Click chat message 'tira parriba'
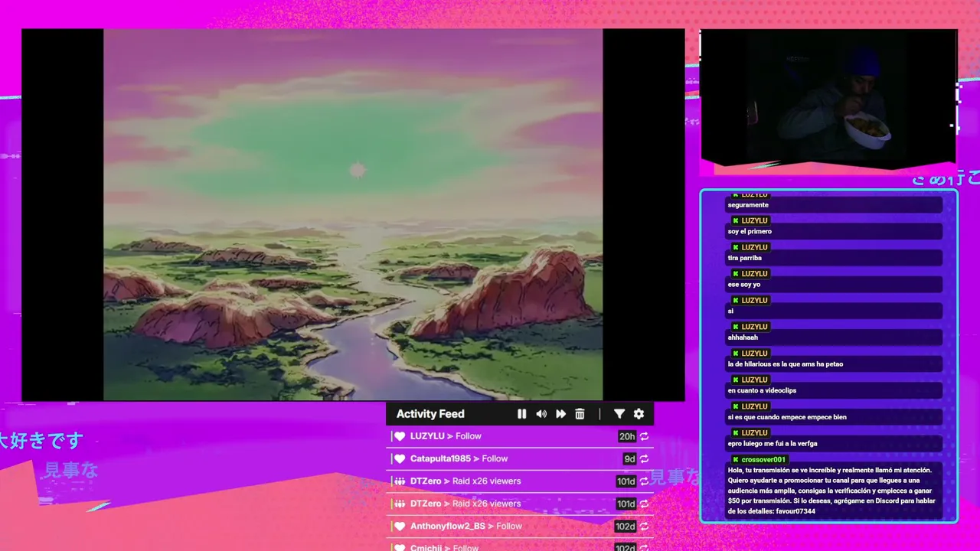 coord(745,258)
